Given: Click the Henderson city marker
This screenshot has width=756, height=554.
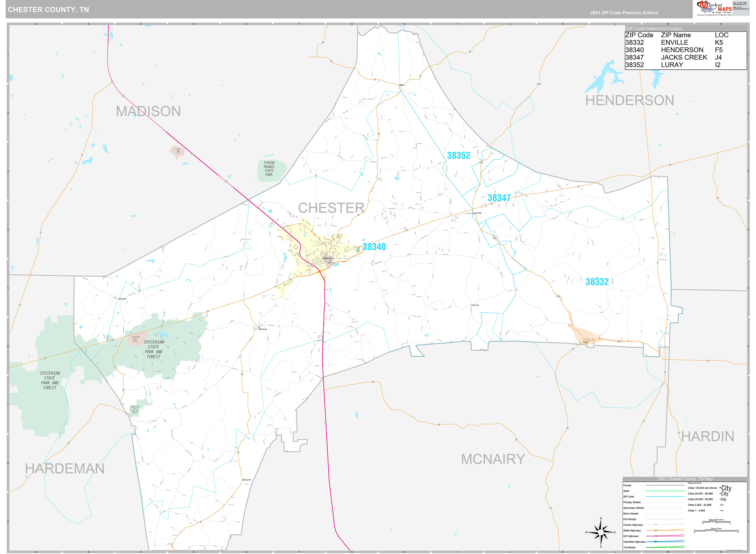Looking at the screenshot, I should pyautogui.click(x=323, y=259).
